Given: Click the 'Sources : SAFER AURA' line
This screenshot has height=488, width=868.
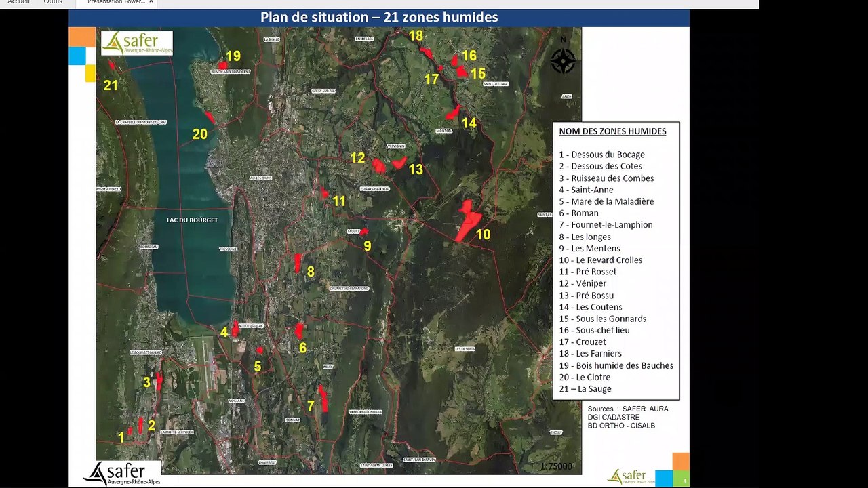Looking at the screenshot, I should click(628, 409).
